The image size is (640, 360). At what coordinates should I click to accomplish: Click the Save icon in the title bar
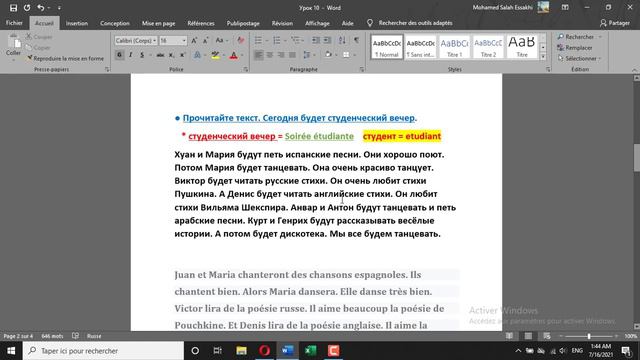pos(13,8)
